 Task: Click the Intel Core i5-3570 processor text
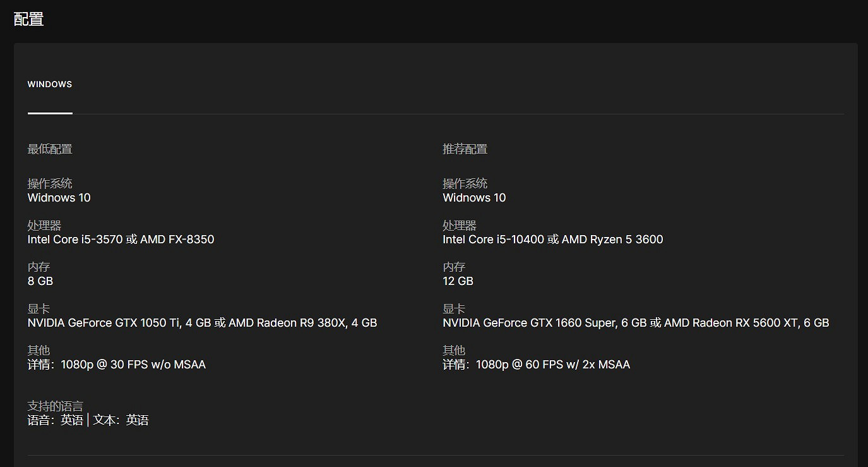click(121, 240)
